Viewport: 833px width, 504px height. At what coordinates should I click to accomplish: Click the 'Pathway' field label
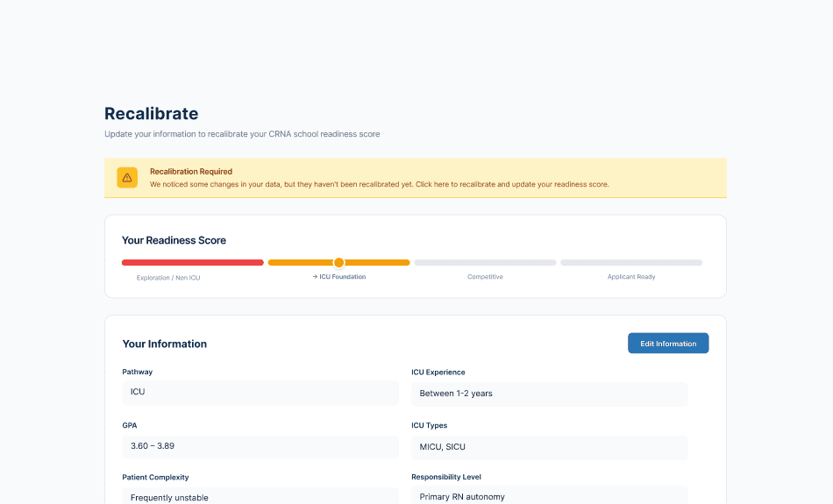click(x=137, y=372)
